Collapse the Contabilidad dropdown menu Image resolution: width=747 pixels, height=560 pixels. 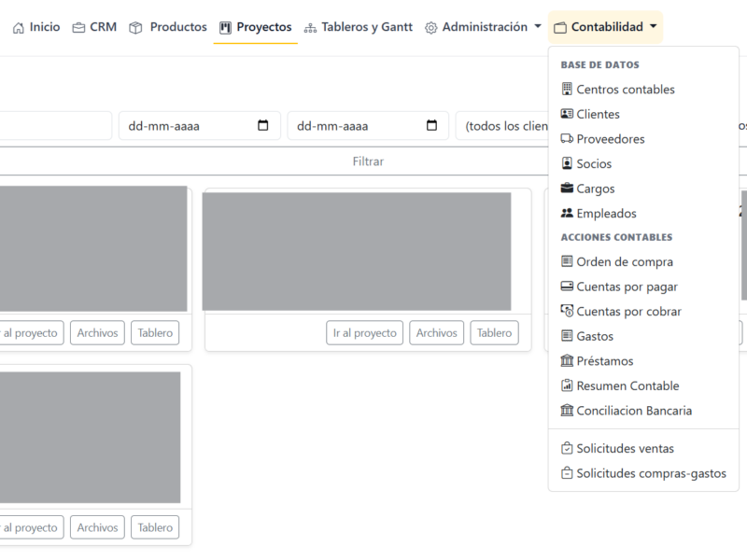coord(606,27)
